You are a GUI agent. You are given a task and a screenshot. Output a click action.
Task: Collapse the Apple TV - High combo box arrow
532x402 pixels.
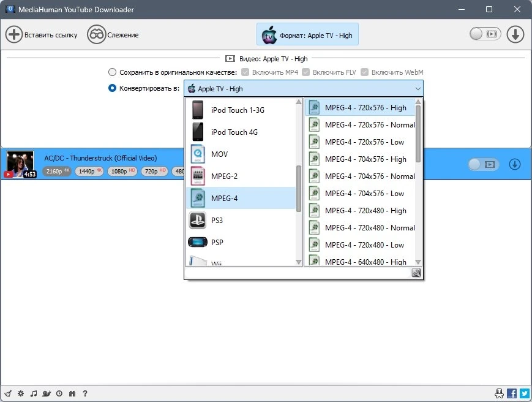[x=418, y=89]
